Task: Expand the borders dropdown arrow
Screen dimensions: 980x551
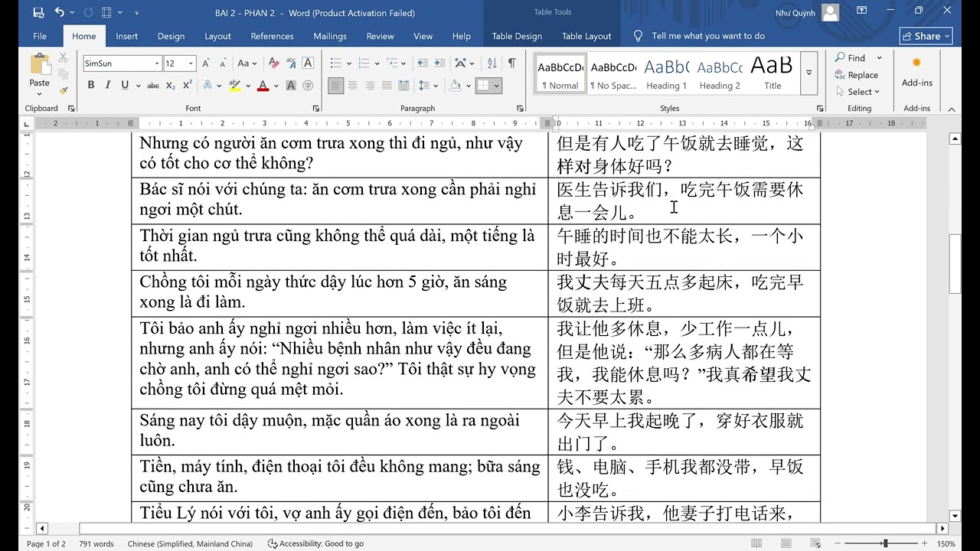Action: coord(497,86)
